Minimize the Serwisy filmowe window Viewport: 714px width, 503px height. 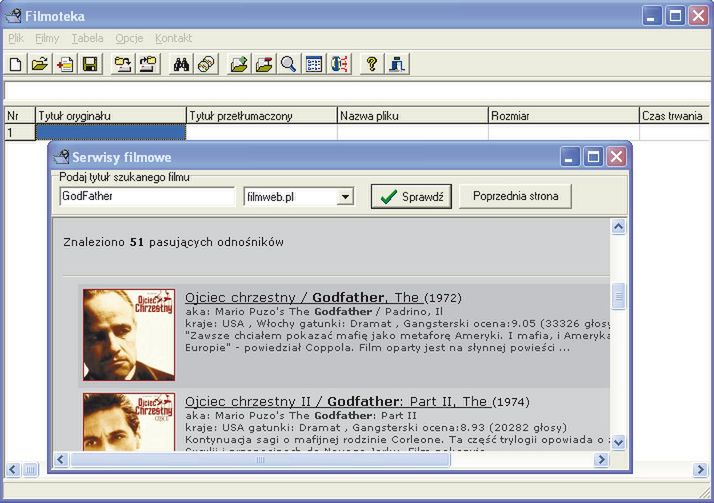[569, 157]
